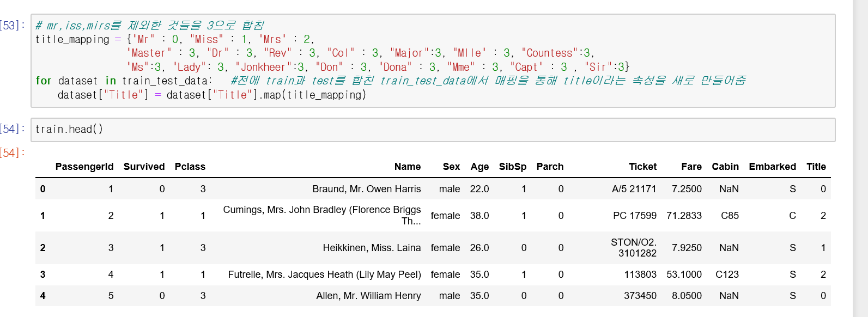
Task: Click the Age column header
Action: pos(479,167)
